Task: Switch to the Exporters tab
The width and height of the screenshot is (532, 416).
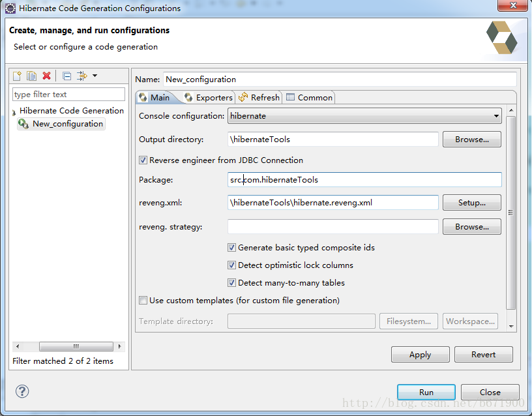Action: tap(209, 98)
